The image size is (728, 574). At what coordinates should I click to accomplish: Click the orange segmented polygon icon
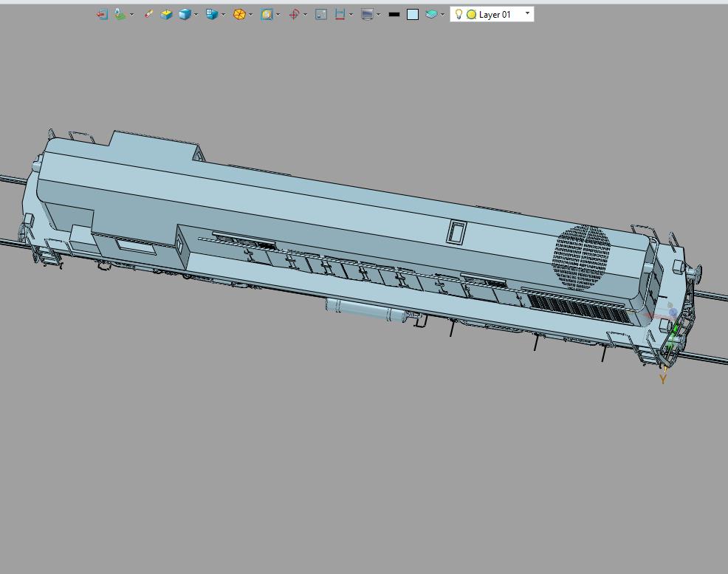[x=239, y=14]
